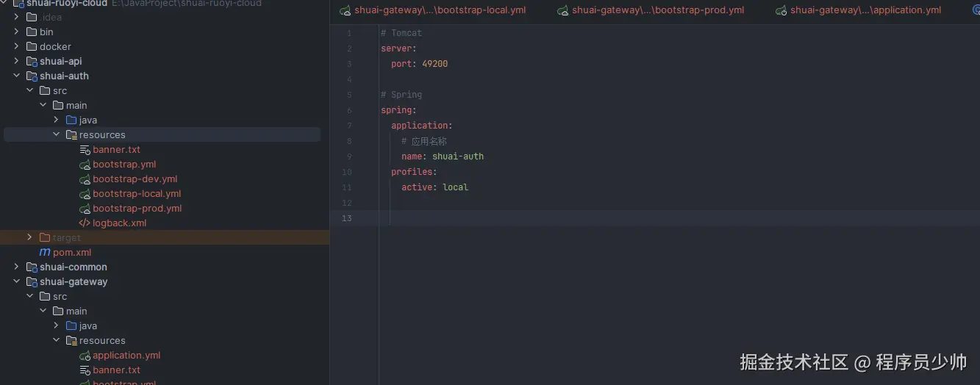Click the excluded target folder icon
The height and width of the screenshot is (385, 980).
(45, 238)
